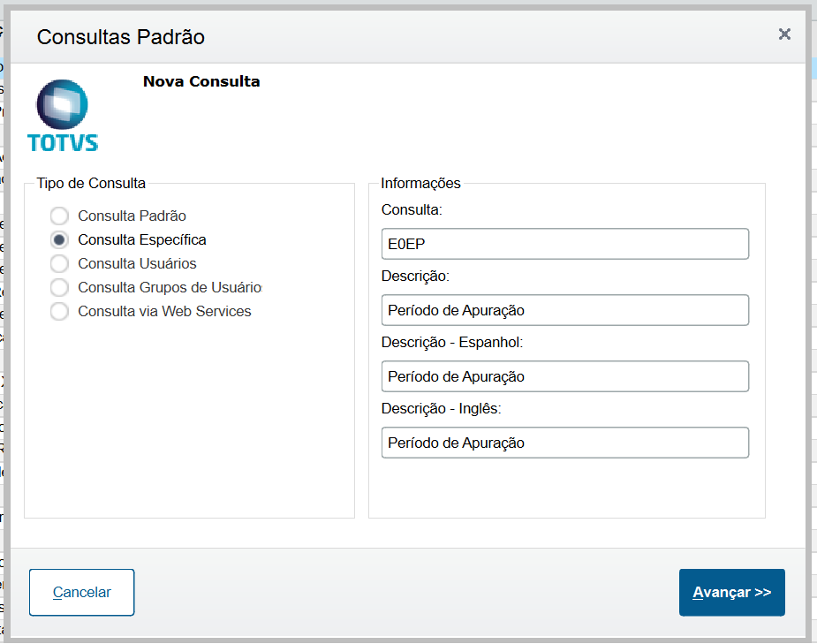Pick the Consulta Usuários option
The height and width of the screenshot is (644, 817).
coord(59,263)
